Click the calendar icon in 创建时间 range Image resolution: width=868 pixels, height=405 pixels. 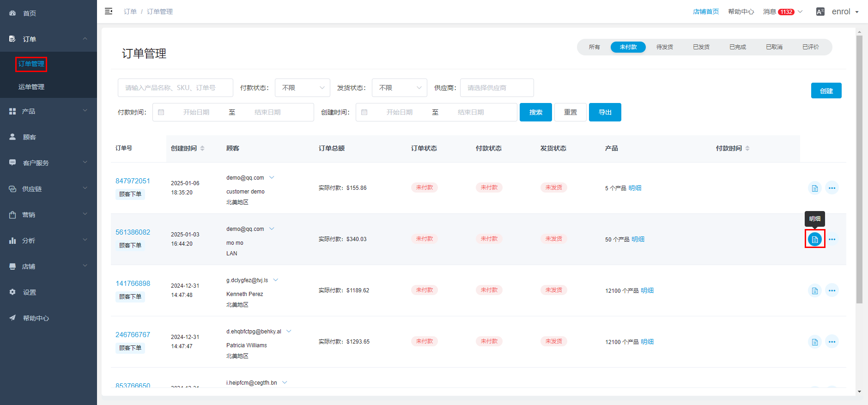364,112
